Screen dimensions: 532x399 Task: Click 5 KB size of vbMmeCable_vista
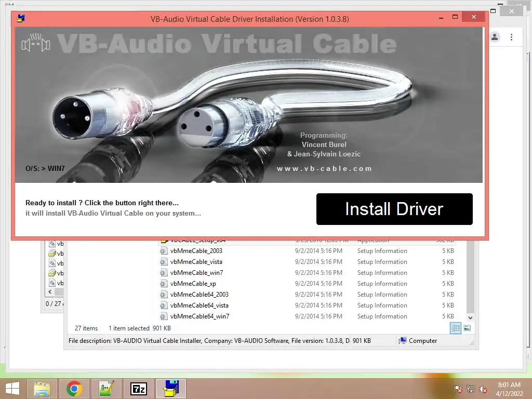coord(448,262)
